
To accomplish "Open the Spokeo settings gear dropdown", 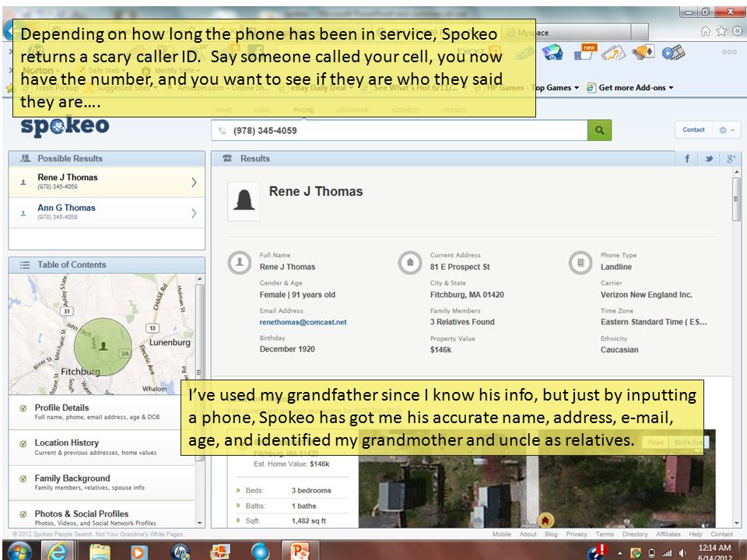I will [727, 130].
